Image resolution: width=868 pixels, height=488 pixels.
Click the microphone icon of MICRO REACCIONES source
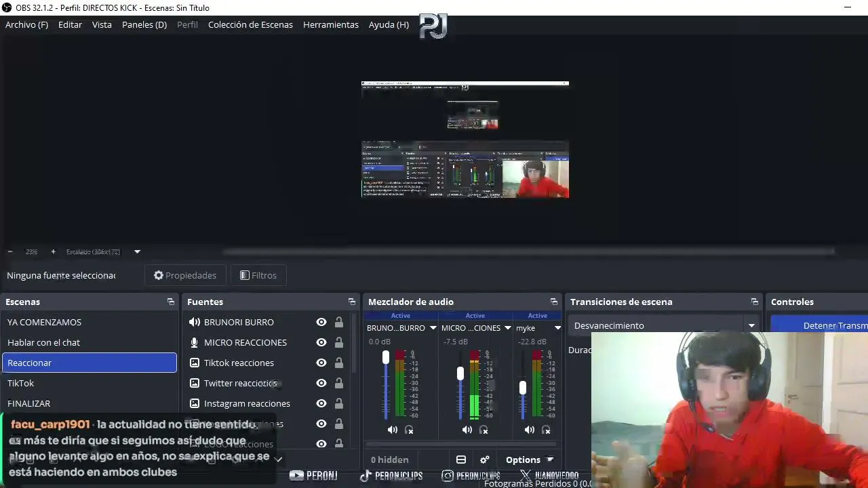tap(195, 342)
